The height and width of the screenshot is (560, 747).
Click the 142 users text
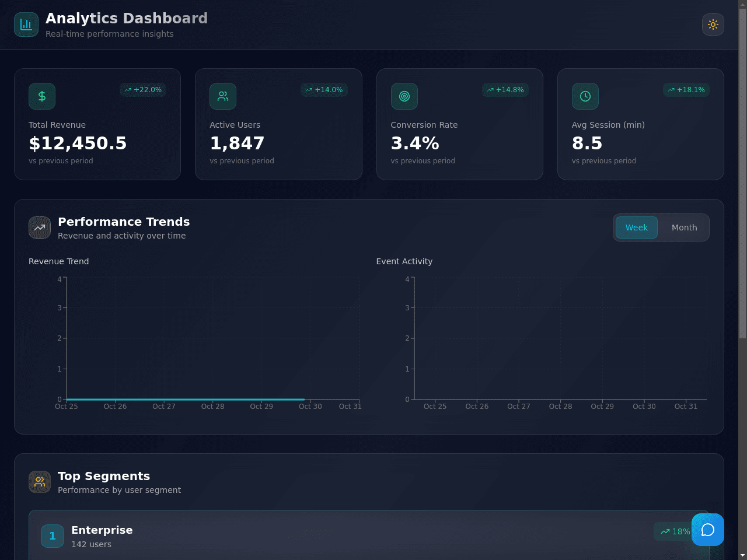click(91, 544)
